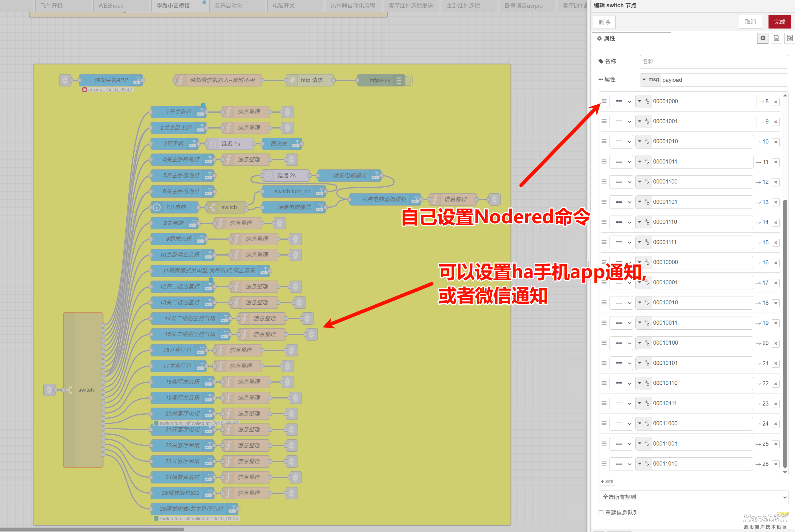Image resolution: width=795 pixels, height=532 pixels.
Task: Click the inject button of 通知手机APP node
Action: 64,80
